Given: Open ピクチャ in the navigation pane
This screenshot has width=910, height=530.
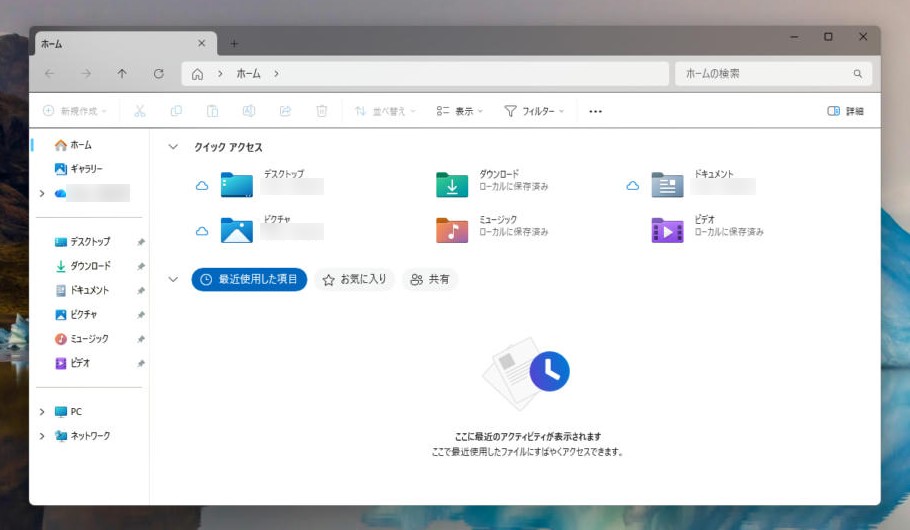Looking at the screenshot, I should (x=76, y=315).
